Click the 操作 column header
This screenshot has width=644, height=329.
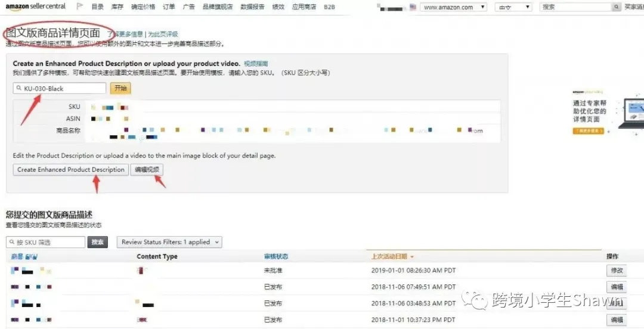tap(612, 256)
